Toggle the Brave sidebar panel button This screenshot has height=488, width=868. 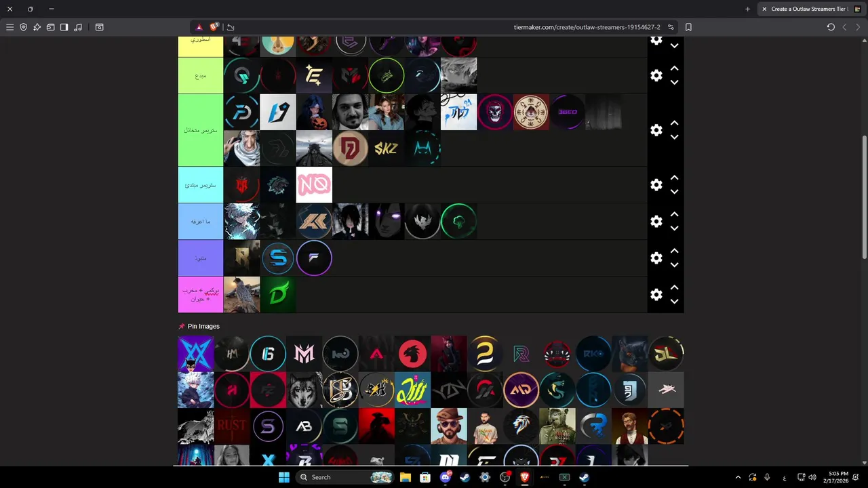64,27
